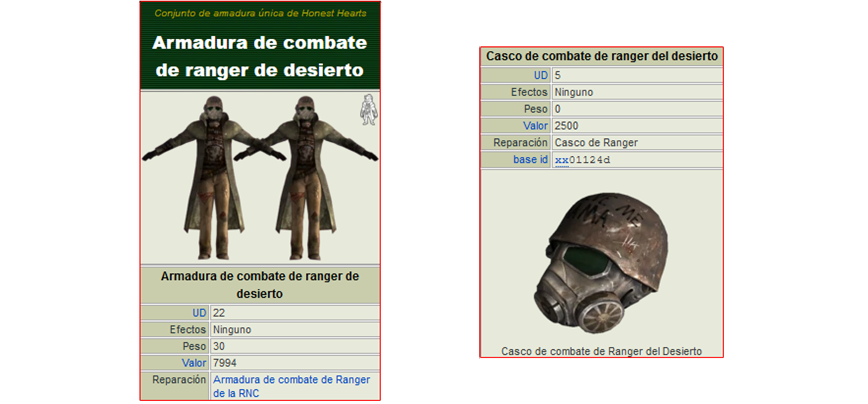
Task: Click the Conjunto de armadura única subtitle
Action: click(x=260, y=13)
